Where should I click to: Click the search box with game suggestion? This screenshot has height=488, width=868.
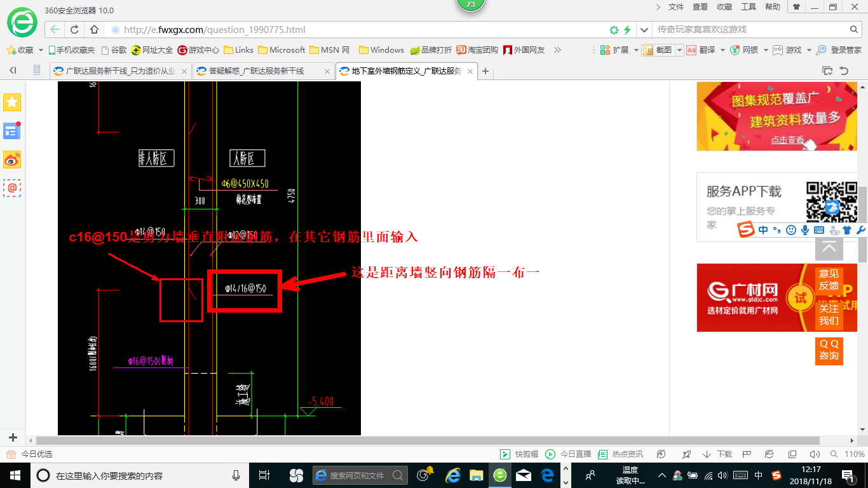click(750, 29)
